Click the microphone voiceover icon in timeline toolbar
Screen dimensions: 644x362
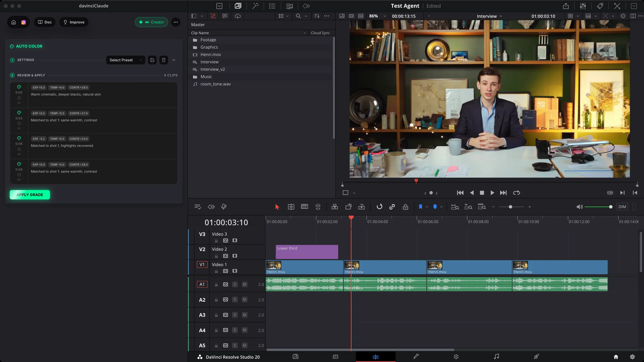pyautogui.click(x=224, y=207)
